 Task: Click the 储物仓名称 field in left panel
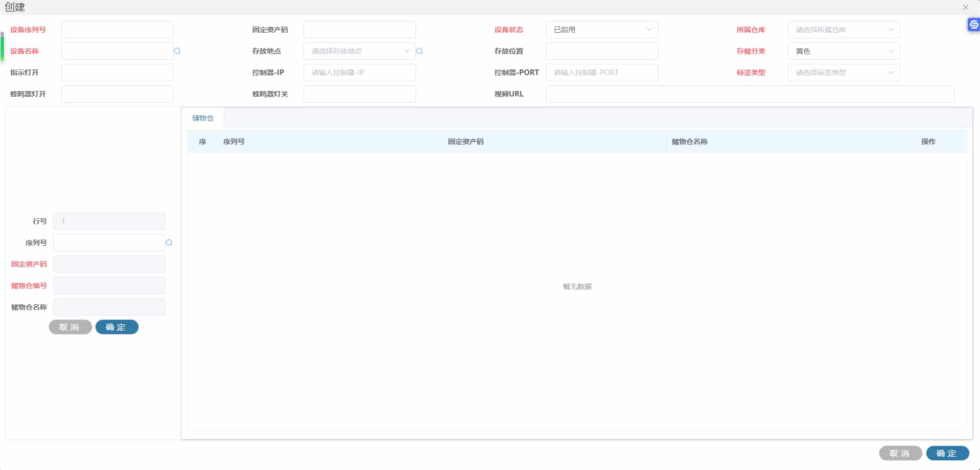(109, 307)
